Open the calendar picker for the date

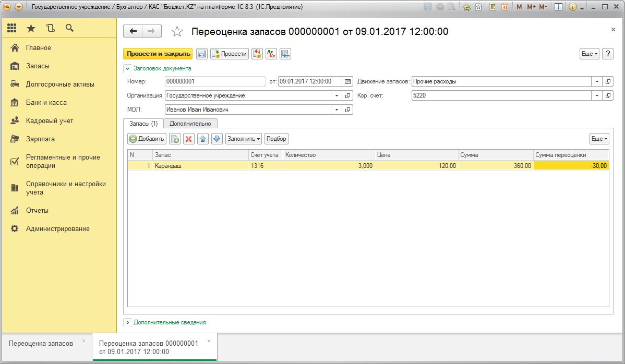tap(347, 81)
